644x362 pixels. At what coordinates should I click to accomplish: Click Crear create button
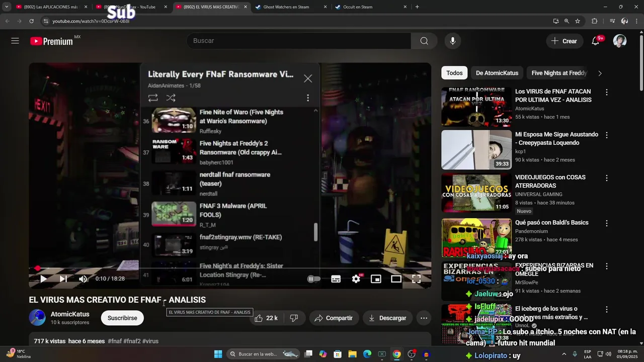tap(565, 41)
